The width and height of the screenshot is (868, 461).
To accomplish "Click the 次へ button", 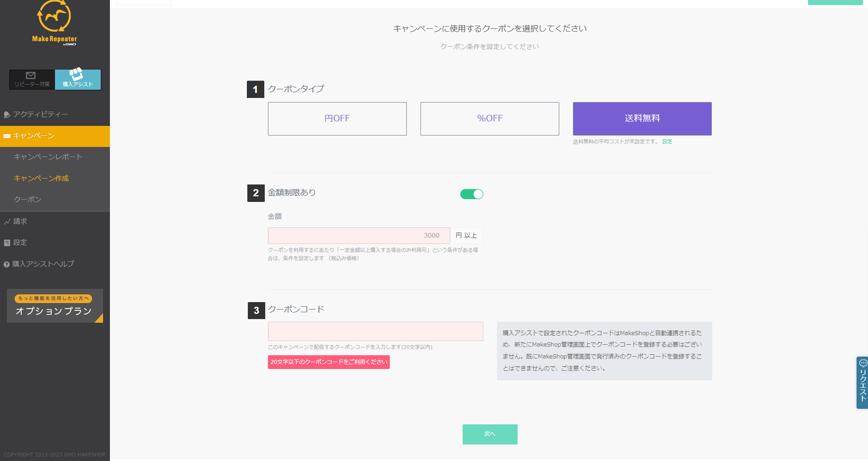I will [490, 434].
